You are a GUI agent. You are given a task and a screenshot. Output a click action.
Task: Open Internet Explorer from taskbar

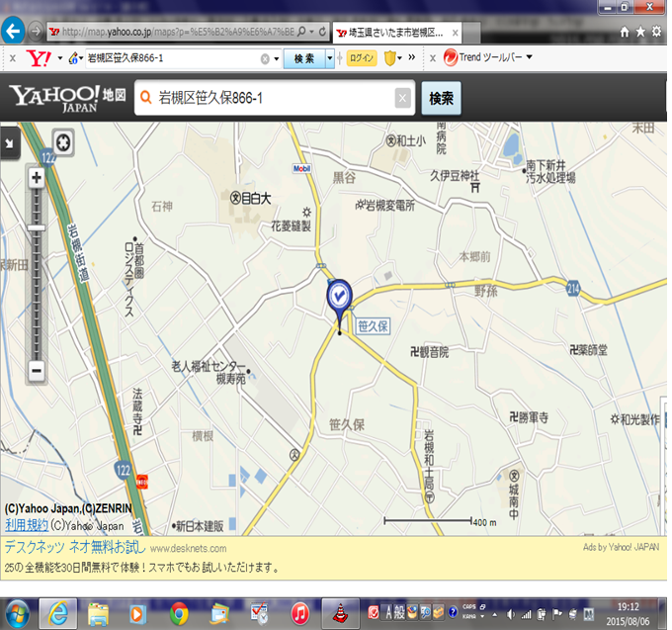(58, 614)
